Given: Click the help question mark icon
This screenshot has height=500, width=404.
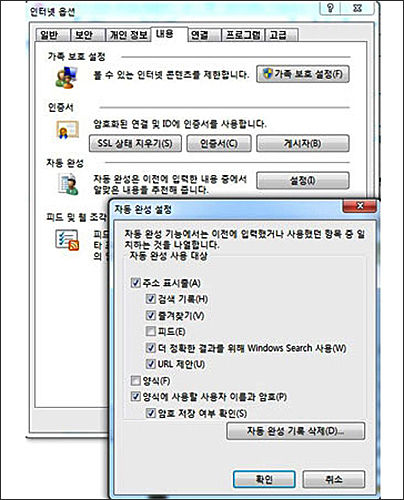Looking at the screenshot, I should (330, 8).
